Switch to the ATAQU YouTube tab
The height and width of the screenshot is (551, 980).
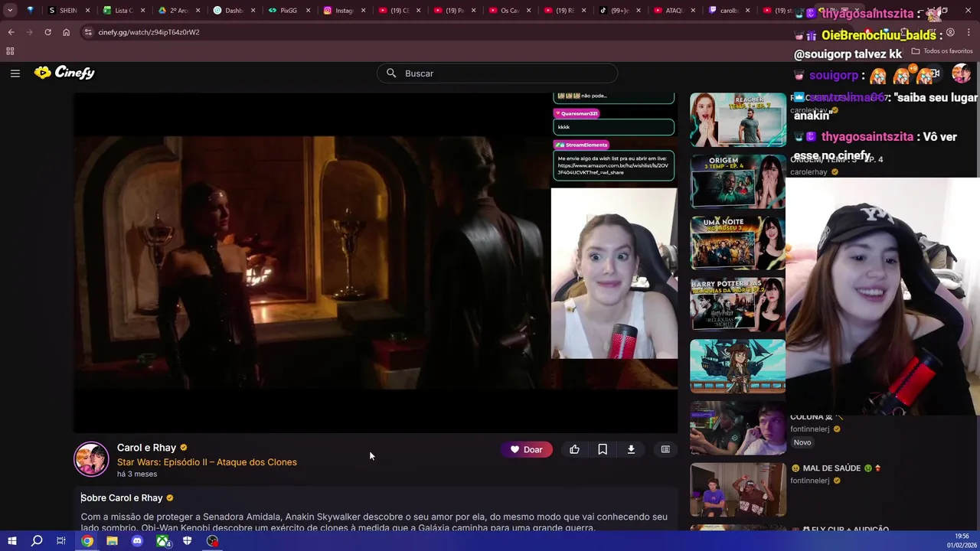coord(675,11)
